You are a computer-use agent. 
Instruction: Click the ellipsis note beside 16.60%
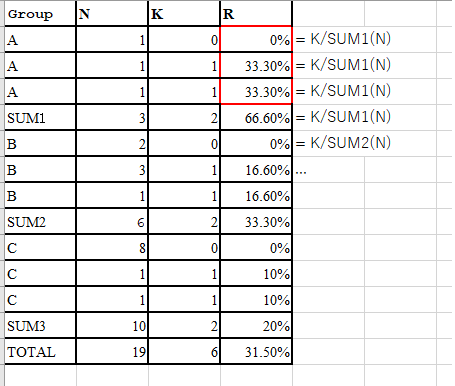301,172
